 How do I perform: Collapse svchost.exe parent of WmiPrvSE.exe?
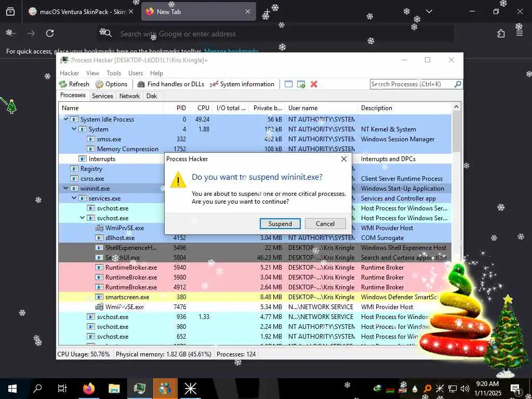[83, 218]
